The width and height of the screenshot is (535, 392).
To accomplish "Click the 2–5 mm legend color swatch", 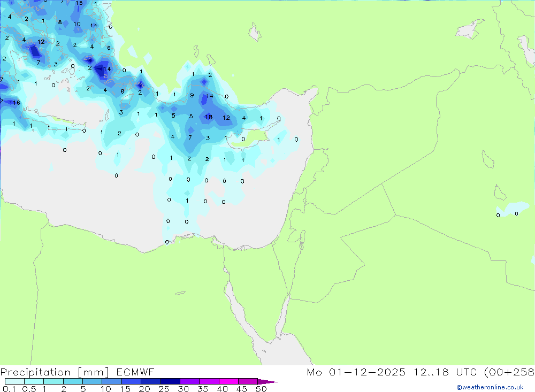I will [x=73, y=381].
